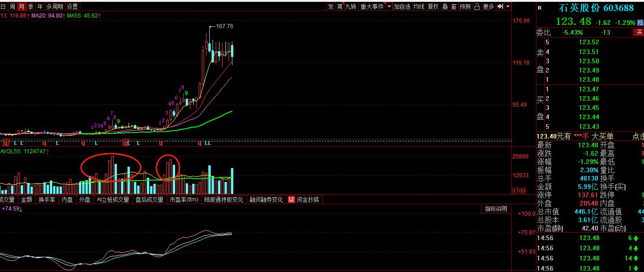Click the 叠 overlay chart button
Image resolution: width=644 pixels, height=272 pixels.
tap(445, 6)
